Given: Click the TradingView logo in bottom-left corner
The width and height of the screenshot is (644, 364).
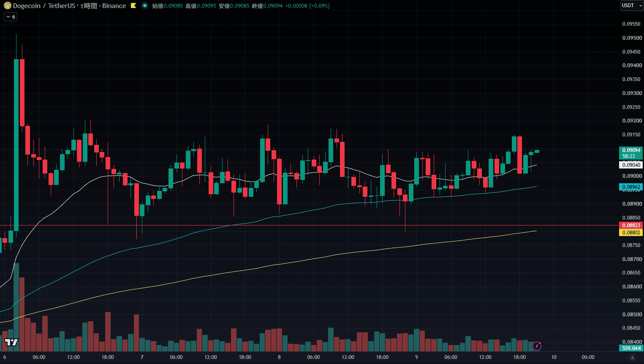Looking at the screenshot, I should (11, 342).
